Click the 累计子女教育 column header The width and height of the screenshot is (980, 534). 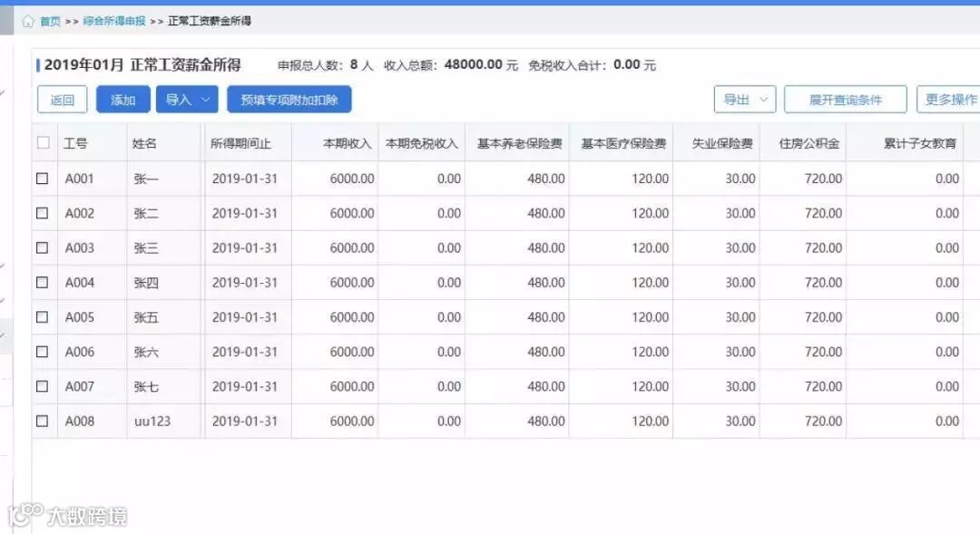click(920, 143)
